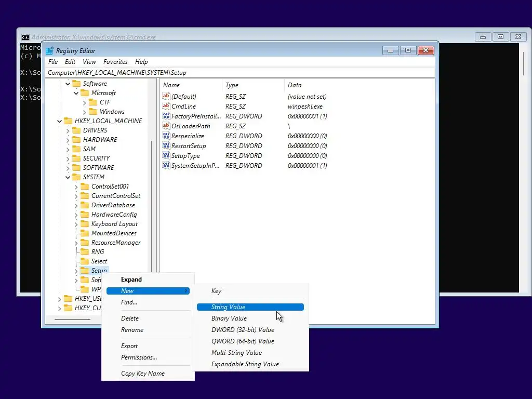Image resolution: width=532 pixels, height=399 pixels.
Task: Open the Edit menu
Action: pyautogui.click(x=70, y=62)
